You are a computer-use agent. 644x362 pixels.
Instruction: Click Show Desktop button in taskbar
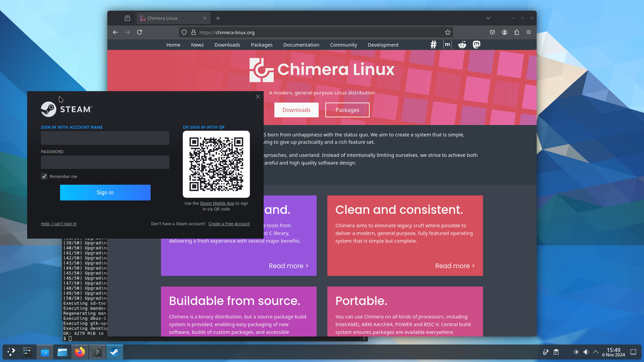[x=633, y=352]
